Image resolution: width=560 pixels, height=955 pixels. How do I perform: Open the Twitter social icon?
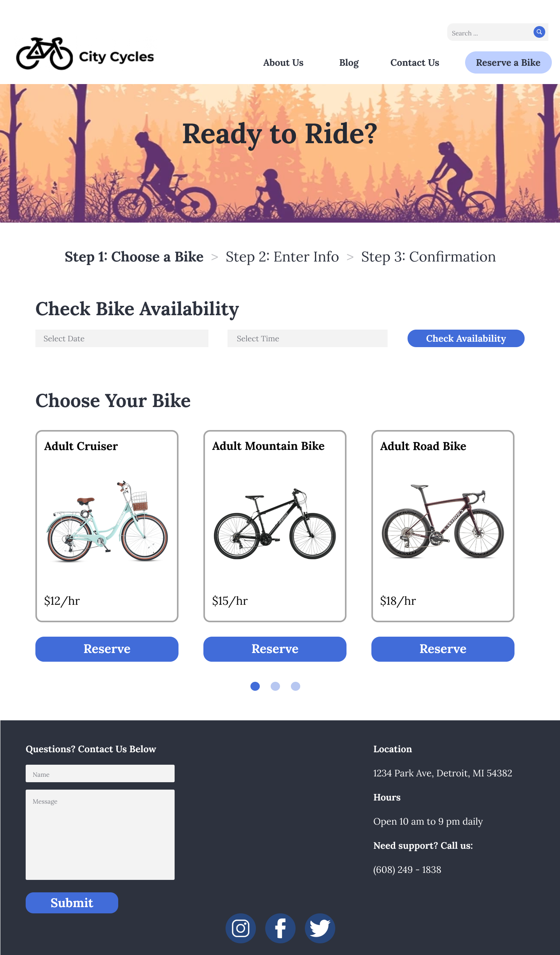(320, 928)
